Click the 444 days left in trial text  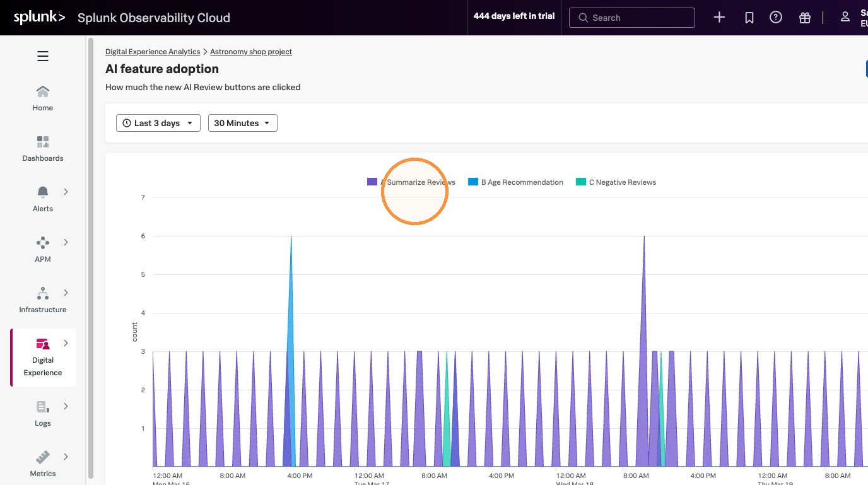(x=514, y=16)
